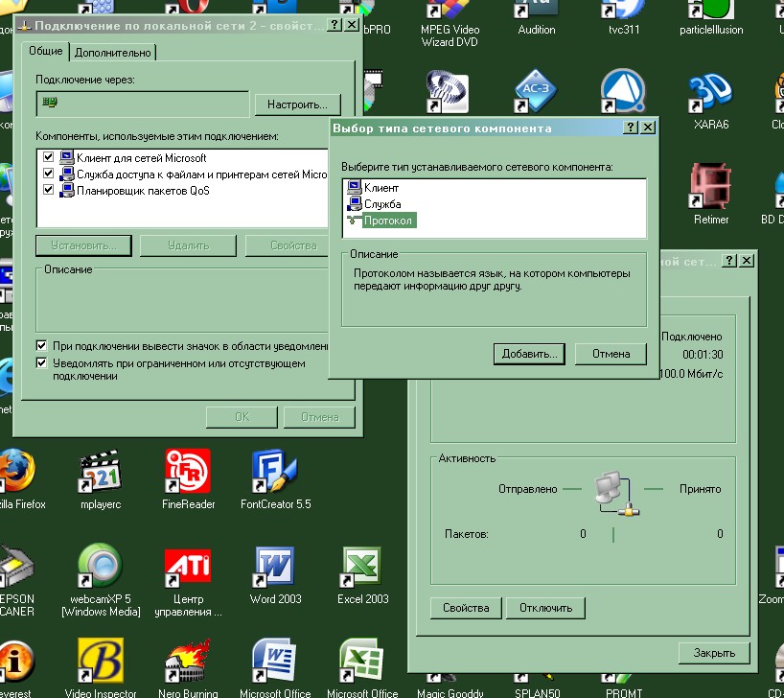Toggle notify on limited connectivity checkbox
The image size is (784, 698).
(41, 362)
